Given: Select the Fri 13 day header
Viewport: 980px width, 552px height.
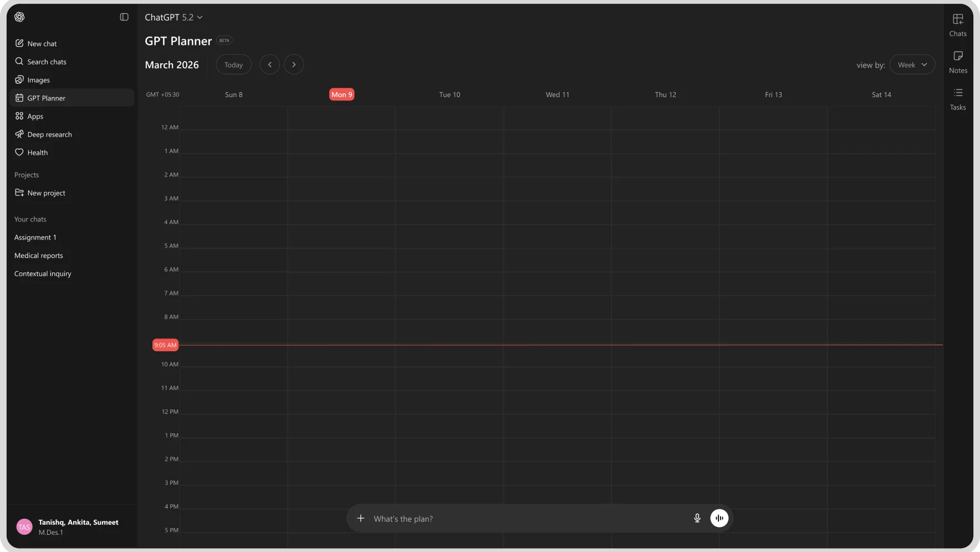Looking at the screenshot, I should [x=773, y=95].
